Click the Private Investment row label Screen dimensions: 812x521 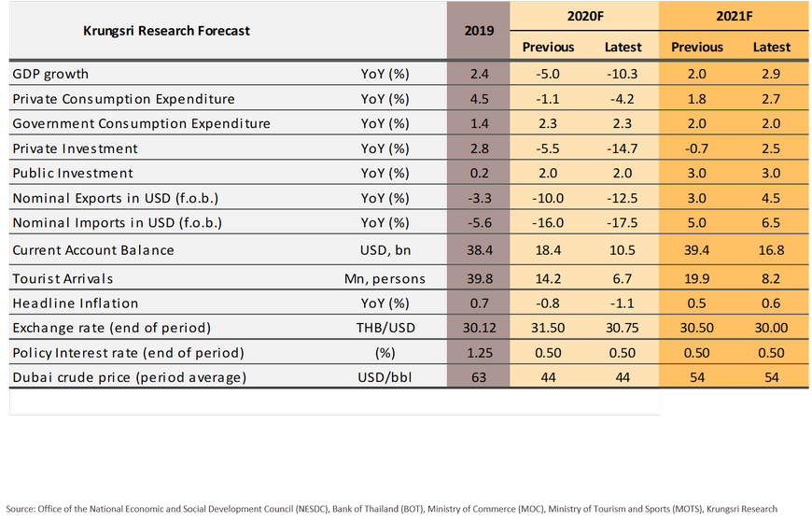tap(75, 148)
